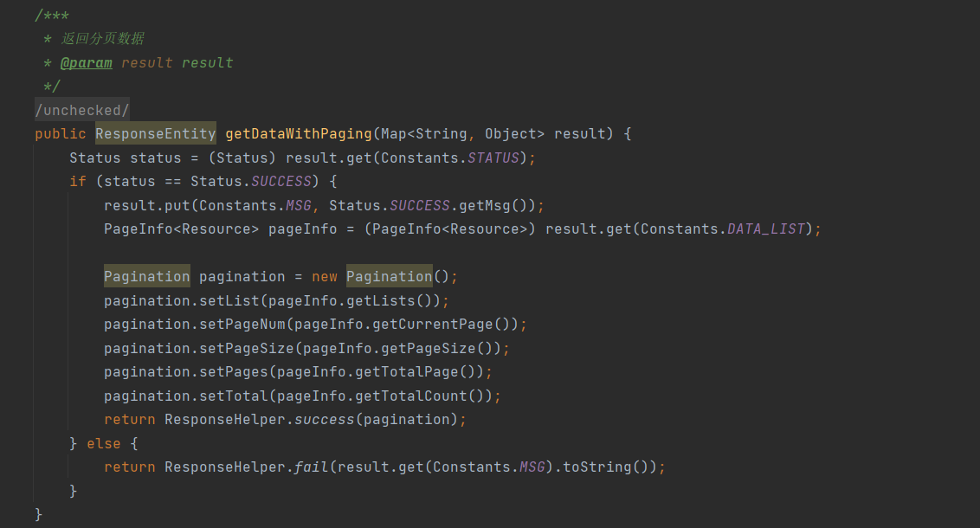
Task: Click the setPageSize method call
Action: point(251,348)
